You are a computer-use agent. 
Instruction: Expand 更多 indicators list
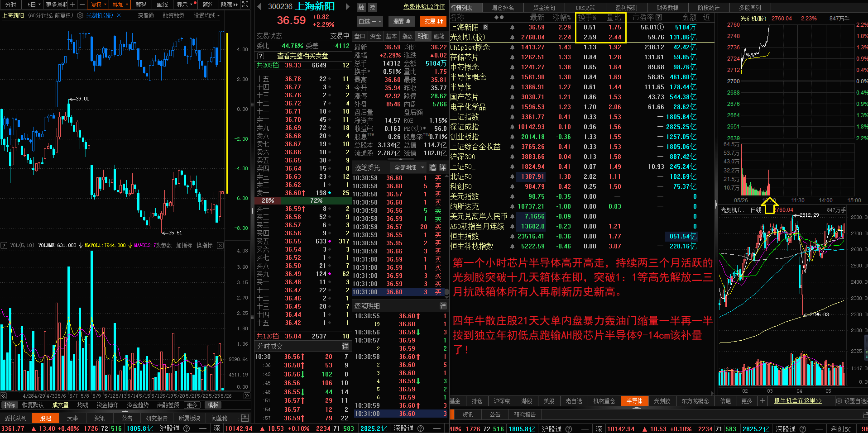(x=192, y=405)
